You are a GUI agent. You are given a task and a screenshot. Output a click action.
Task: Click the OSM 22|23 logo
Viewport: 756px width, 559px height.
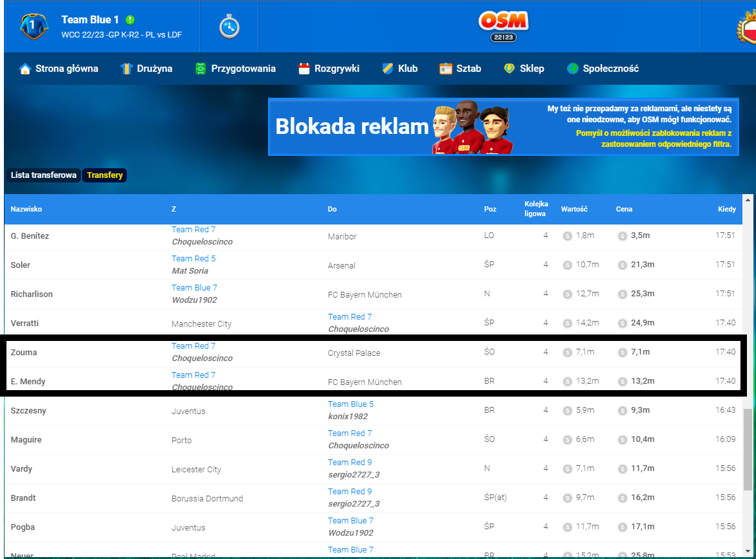click(504, 26)
